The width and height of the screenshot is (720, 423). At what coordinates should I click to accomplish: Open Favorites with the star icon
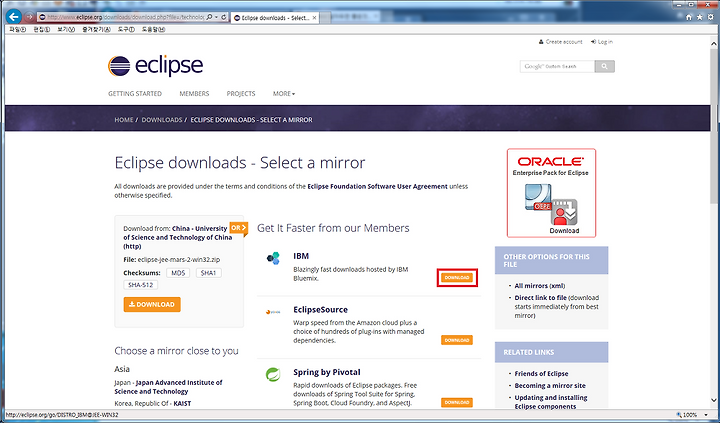[x=699, y=17]
